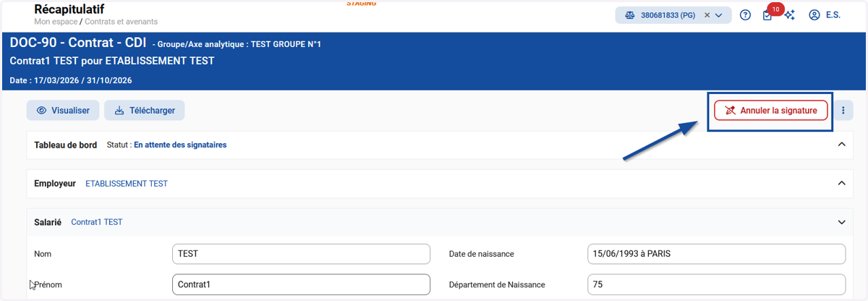Image resolution: width=868 pixels, height=301 pixels.
Task: Click the Récapitulatif page heading
Action: [x=69, y=9]
